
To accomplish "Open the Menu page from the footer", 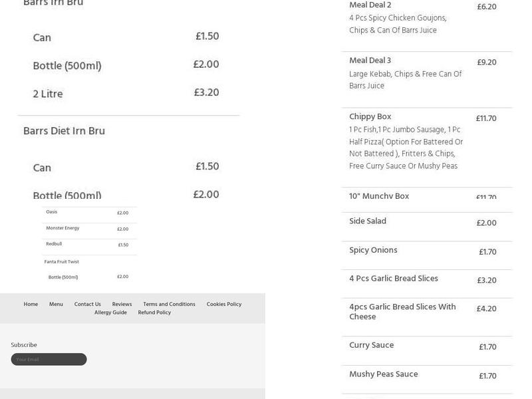I will [x=56, y=304].
